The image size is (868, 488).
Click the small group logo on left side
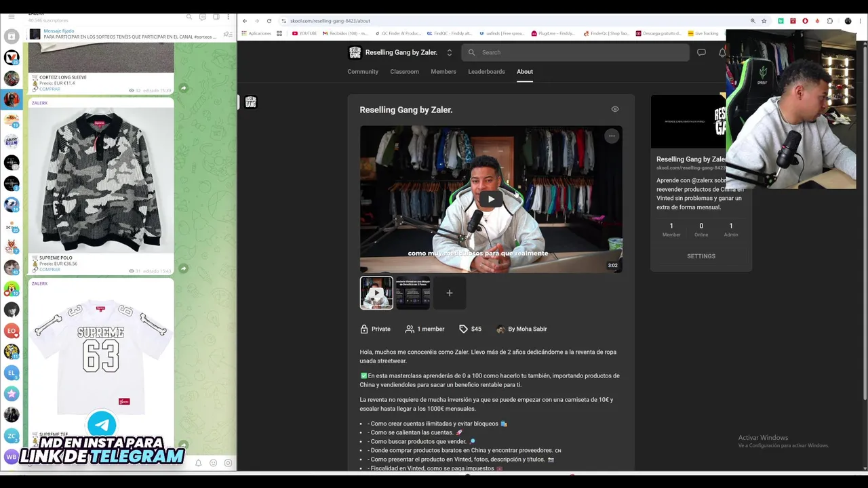(x=250, y=102)
